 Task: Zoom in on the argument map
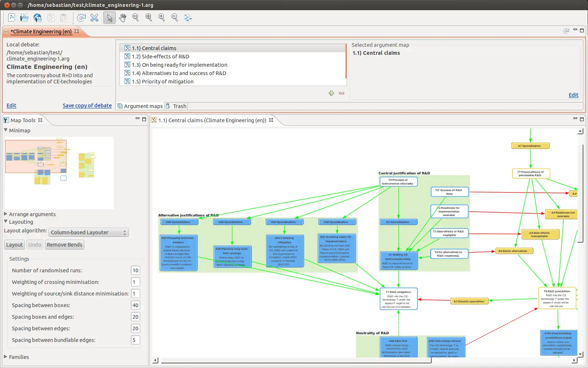[x=162, y=17]
